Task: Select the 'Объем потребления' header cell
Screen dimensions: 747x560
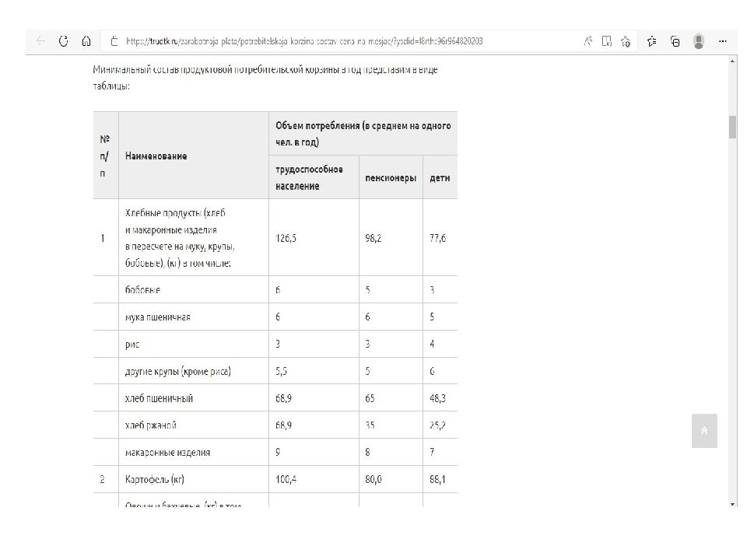Action: (x=363, y=134)
